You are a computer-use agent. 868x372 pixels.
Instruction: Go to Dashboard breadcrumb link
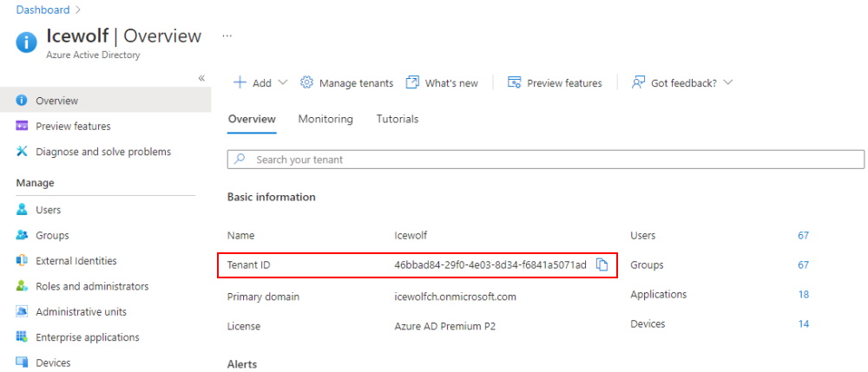43,10
